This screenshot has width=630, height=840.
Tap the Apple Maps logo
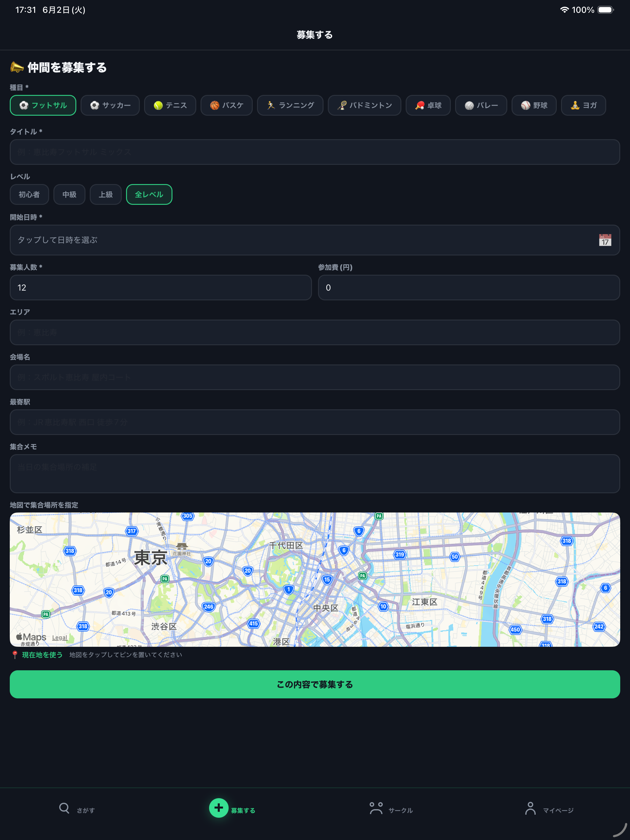[x=31, y=637]
